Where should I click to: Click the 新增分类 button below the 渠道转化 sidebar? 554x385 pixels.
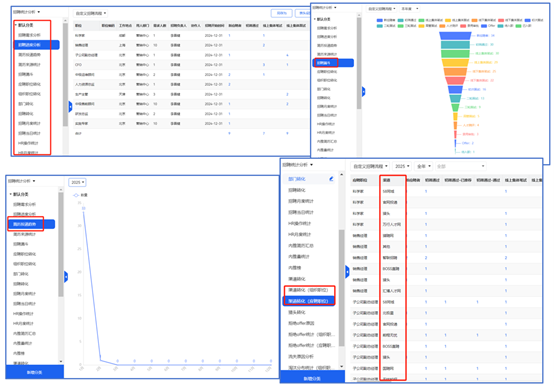pyautogui.click(x=312, y=378)
